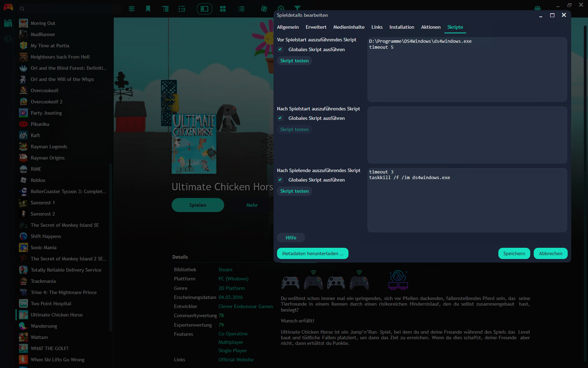Image resolution: width=588 pixels, height=368 pixels.
Task: Click the people icon in main title bar
Action: (538, 8)
